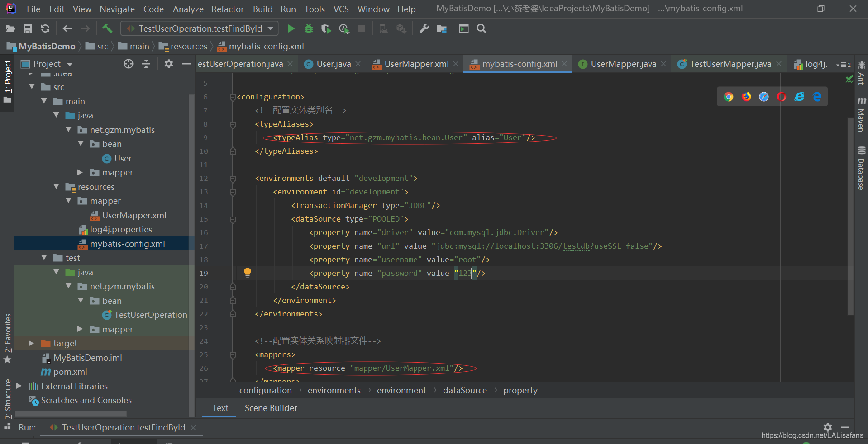Screen dimensions: 868x444
Task: Open preview in Edge browser icon
Action: (x=817, y=97)
